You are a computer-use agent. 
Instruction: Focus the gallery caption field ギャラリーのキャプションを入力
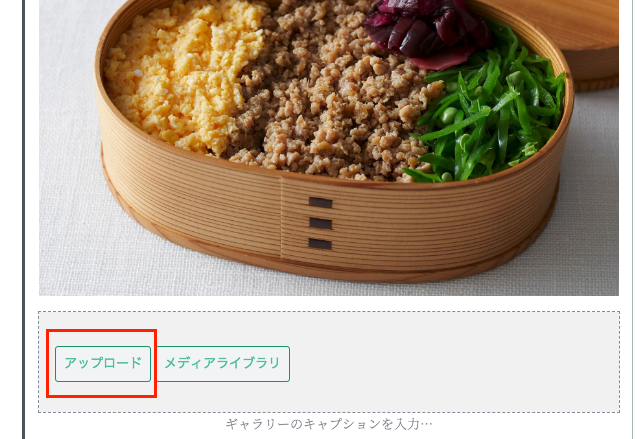pyautogui.click(x=328, y=424)
